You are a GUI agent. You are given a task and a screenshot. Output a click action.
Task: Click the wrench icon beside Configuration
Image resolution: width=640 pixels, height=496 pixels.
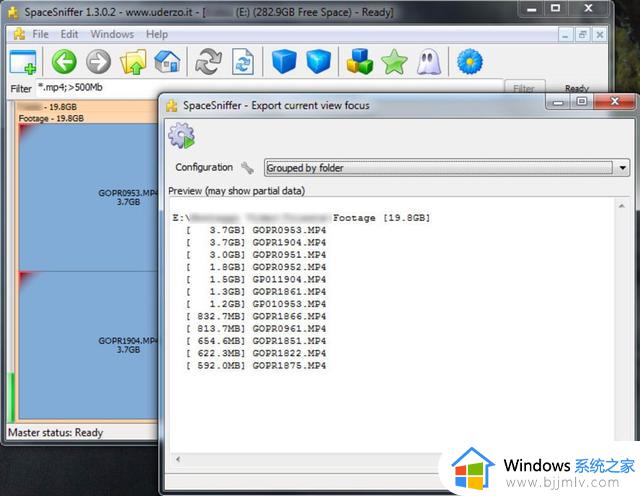(x=247, y=168)
